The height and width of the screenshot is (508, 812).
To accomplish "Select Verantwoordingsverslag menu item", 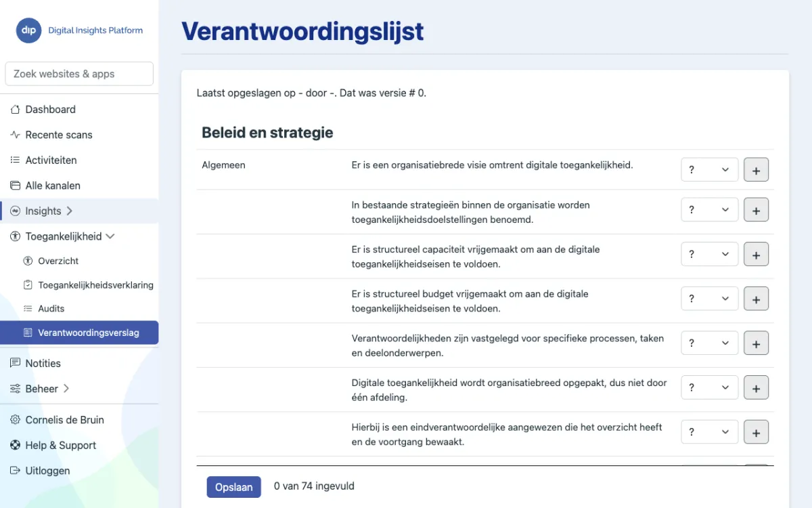I will pyautogui.click(x=79, y=333).
